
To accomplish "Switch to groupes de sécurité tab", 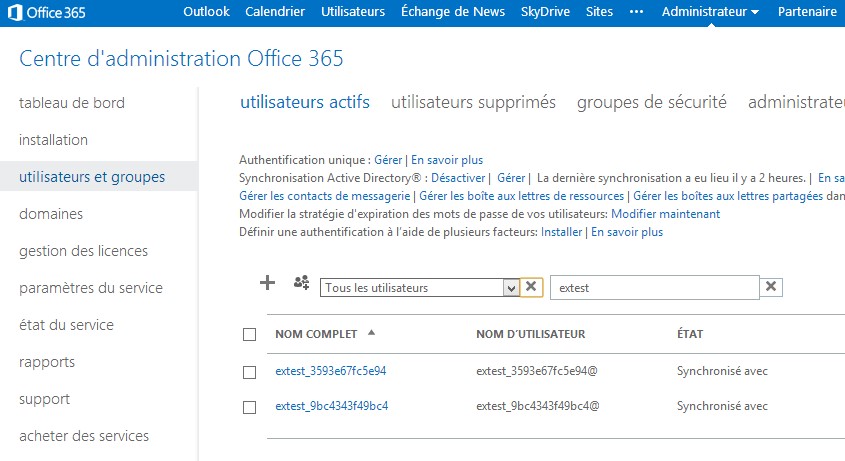I will [652, 102].
